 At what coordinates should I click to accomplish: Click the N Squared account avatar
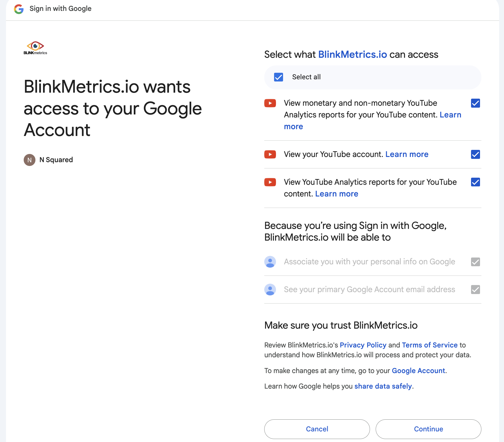coord(29,160)
